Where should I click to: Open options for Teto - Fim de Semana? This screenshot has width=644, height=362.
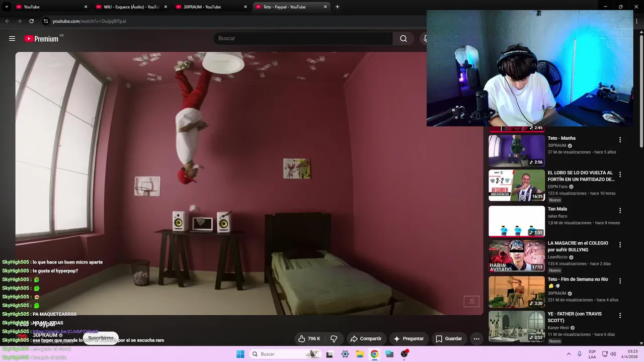coord(620,281)
